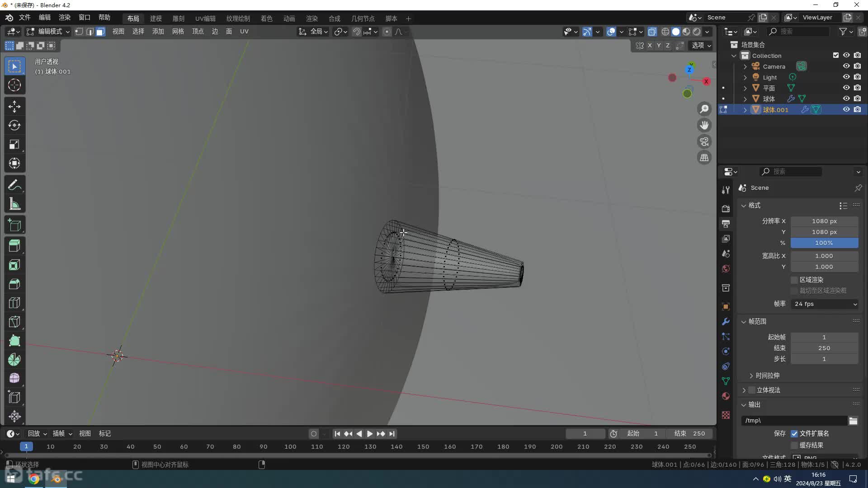Open the 编辑 menu in top bar
868x488 pixels.
pos(45,18)
